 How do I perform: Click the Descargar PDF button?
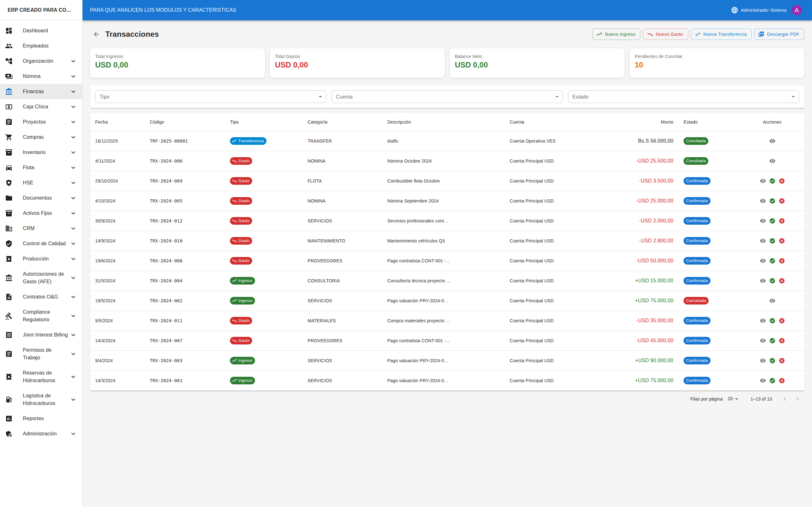779,34
